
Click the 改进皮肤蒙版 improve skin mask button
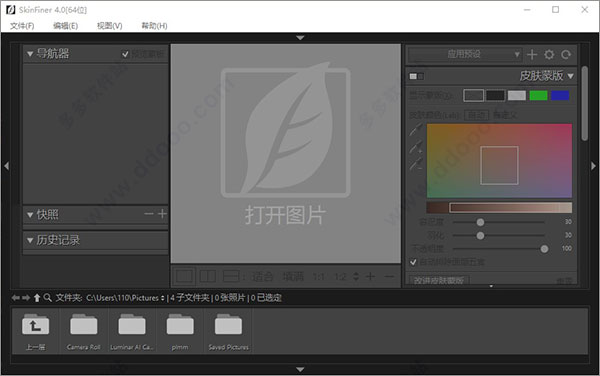click(x=439, y=280)
